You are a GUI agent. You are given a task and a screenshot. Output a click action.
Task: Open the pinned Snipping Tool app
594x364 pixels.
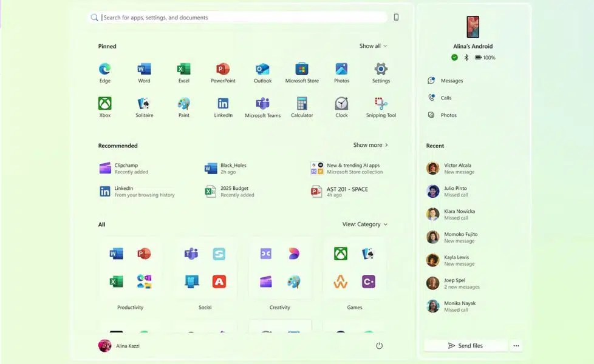tap(381, 107)
